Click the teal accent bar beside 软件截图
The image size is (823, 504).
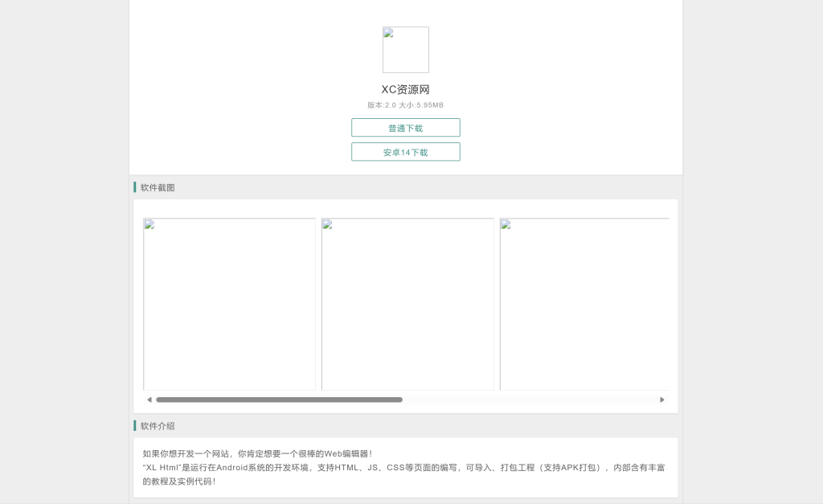134,187
